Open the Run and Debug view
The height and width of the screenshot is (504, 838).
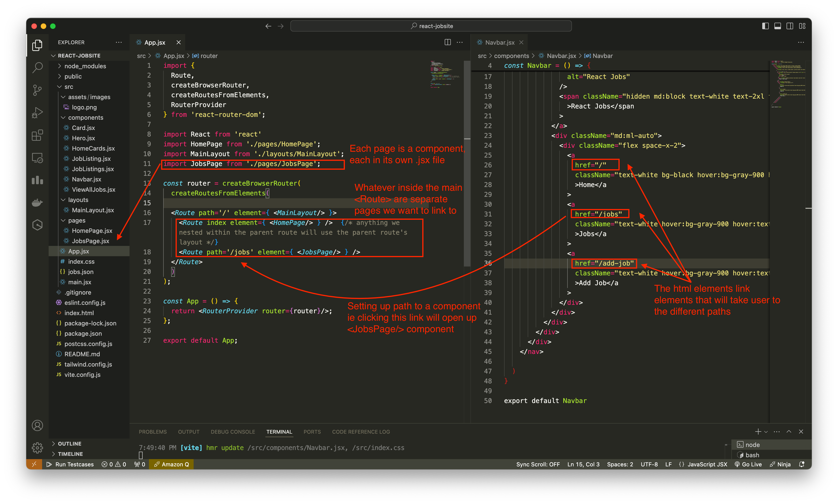click(x=37, y=112)
